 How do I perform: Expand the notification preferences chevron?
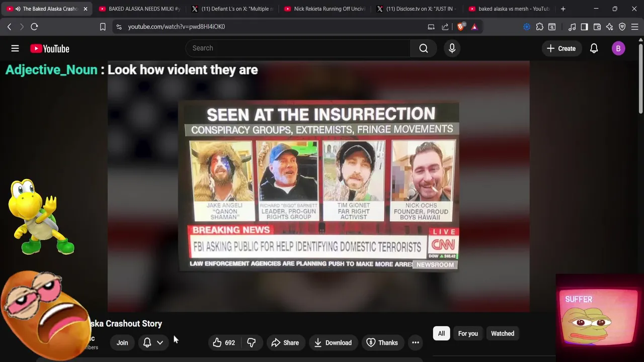(x=160, y=343)
